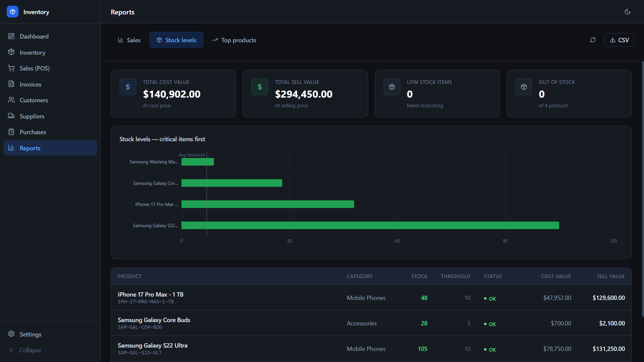Click the Inventory box icon in sidebar
This screenshot has width=644, height=362.
(11, 52)
